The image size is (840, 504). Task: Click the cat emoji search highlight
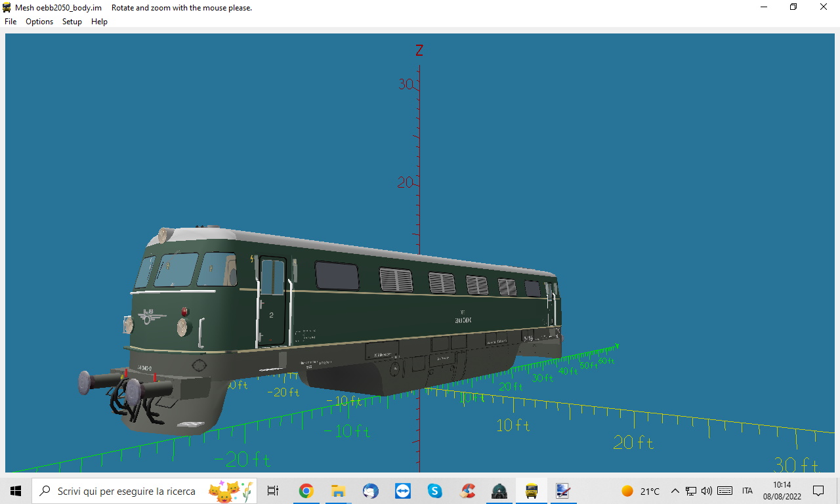point(230,491)
